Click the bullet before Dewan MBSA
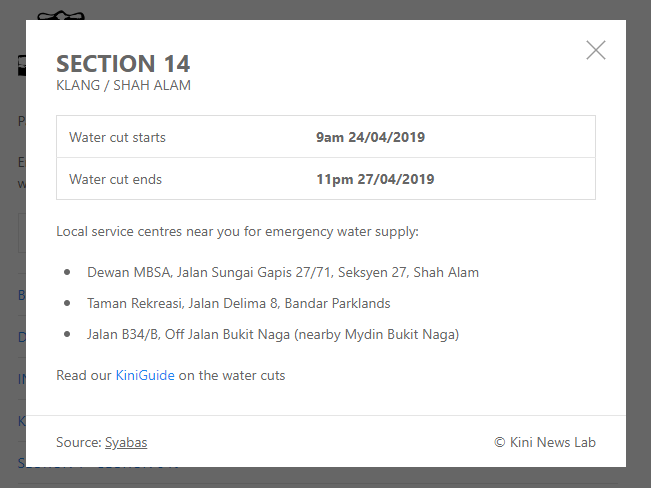Viewport: 651px width, 488px height. (x=67, y=272)
